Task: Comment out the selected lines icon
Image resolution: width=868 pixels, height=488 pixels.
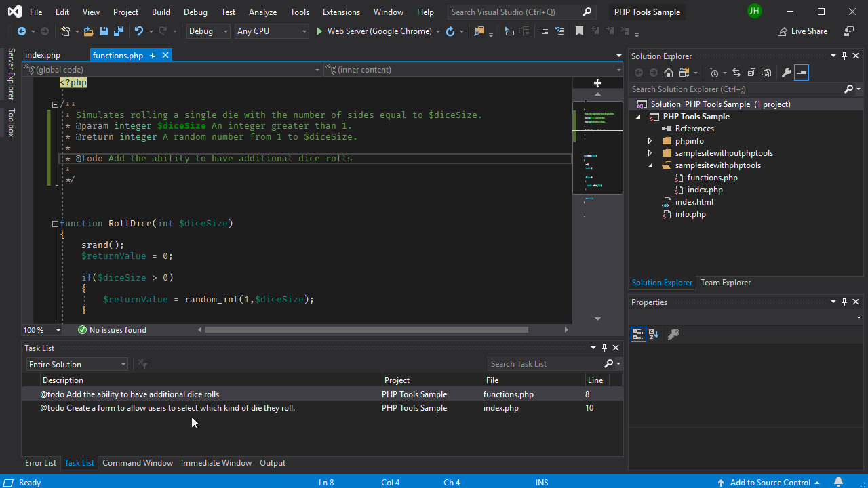Action: pyautogui.click(x=545, y=31)
